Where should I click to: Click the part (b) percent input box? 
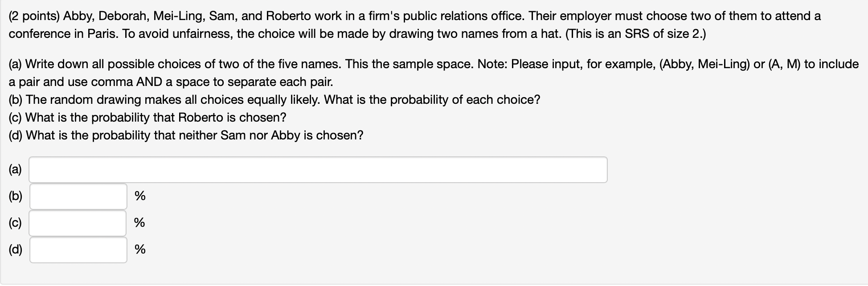[78, 196]
